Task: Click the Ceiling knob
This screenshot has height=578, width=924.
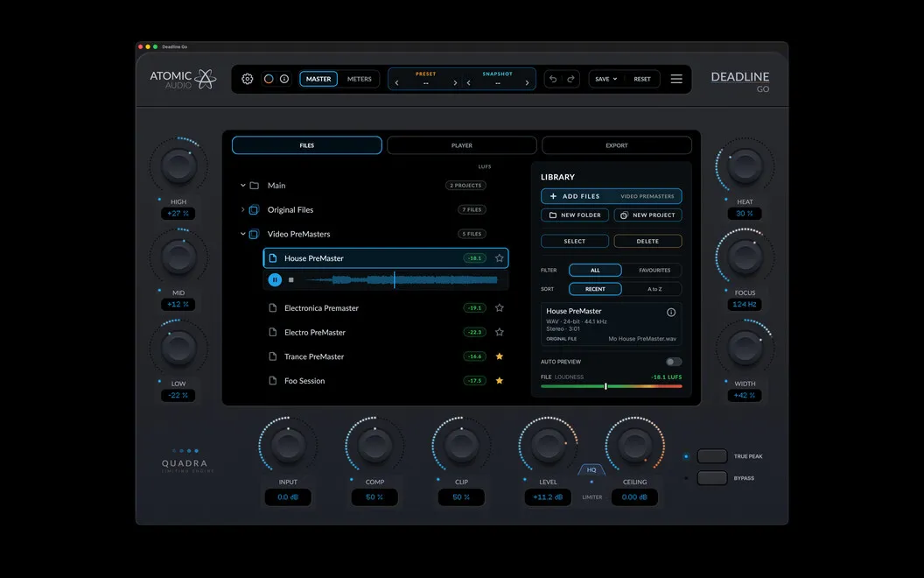Action: pos(634,445)
